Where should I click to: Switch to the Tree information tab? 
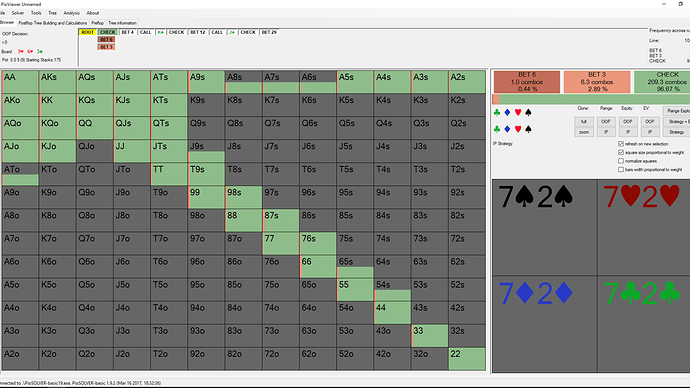pos(122,23)
